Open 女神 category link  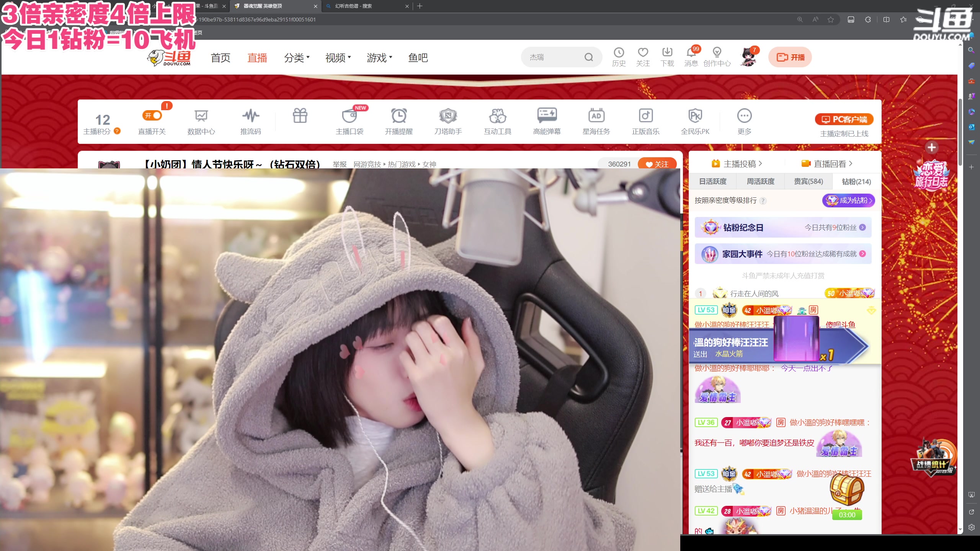(x=430, y=164)
